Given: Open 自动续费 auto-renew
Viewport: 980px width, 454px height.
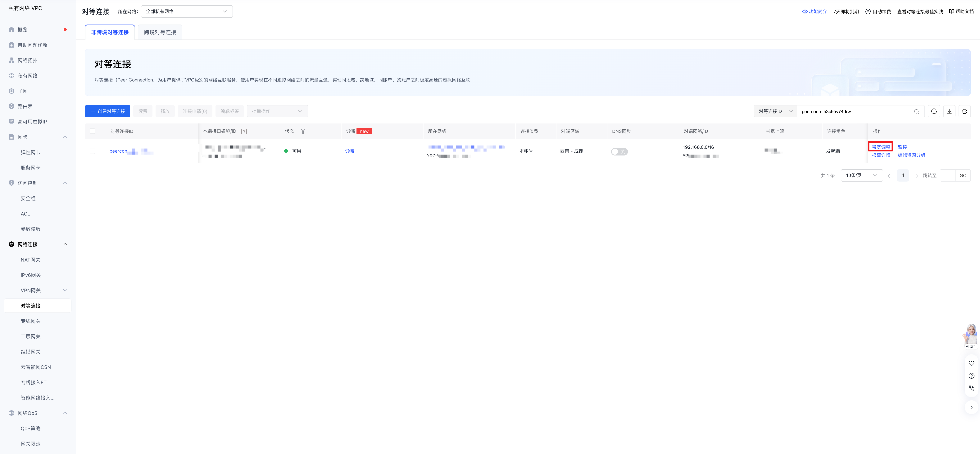Looking at the screenshot, I should [878, 12].
